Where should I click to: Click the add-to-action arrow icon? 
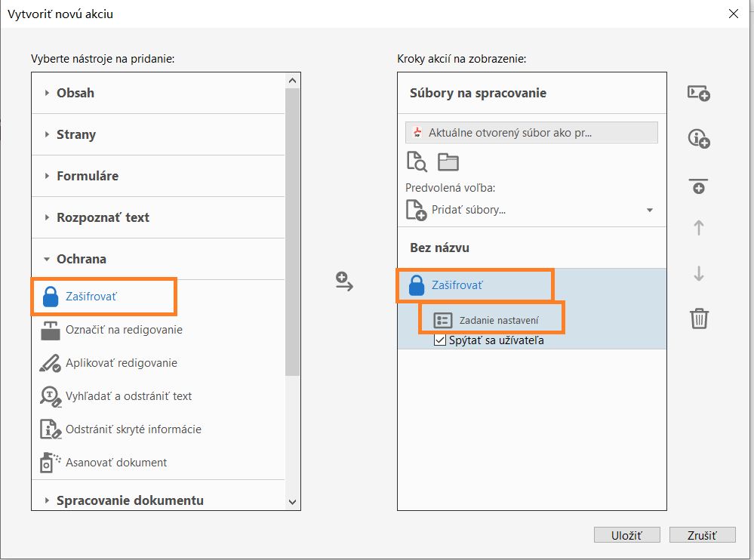344,282
